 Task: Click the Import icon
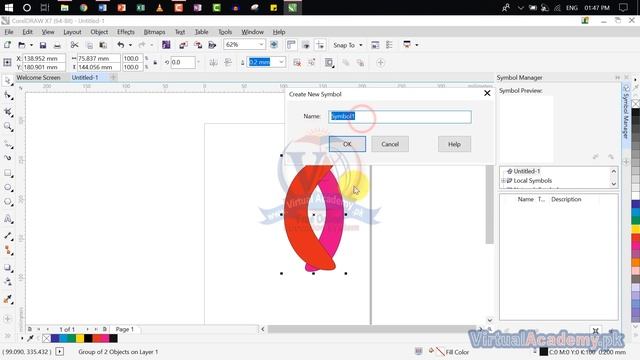point(183,45)
